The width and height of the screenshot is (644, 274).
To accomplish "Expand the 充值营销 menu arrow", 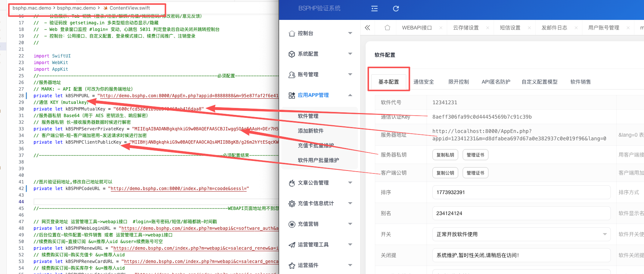I will [350, 224].
